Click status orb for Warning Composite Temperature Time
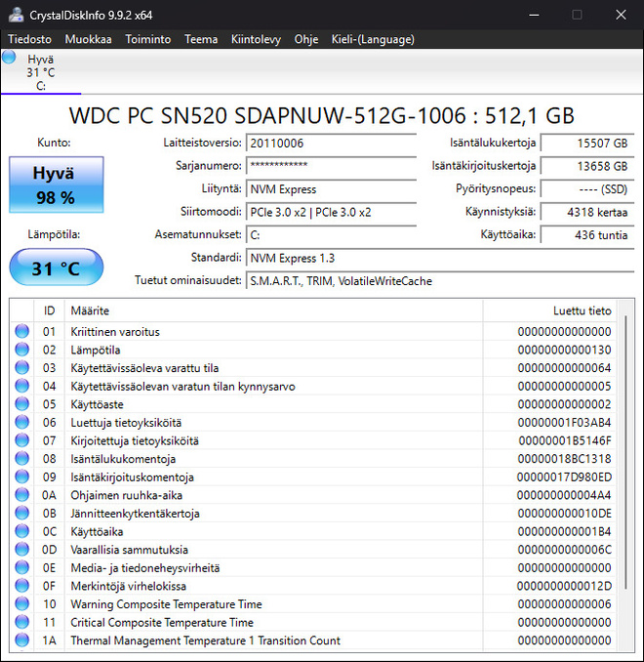This screenshot has height=662, width=644. pyautogui.click(x=21, y=603)
